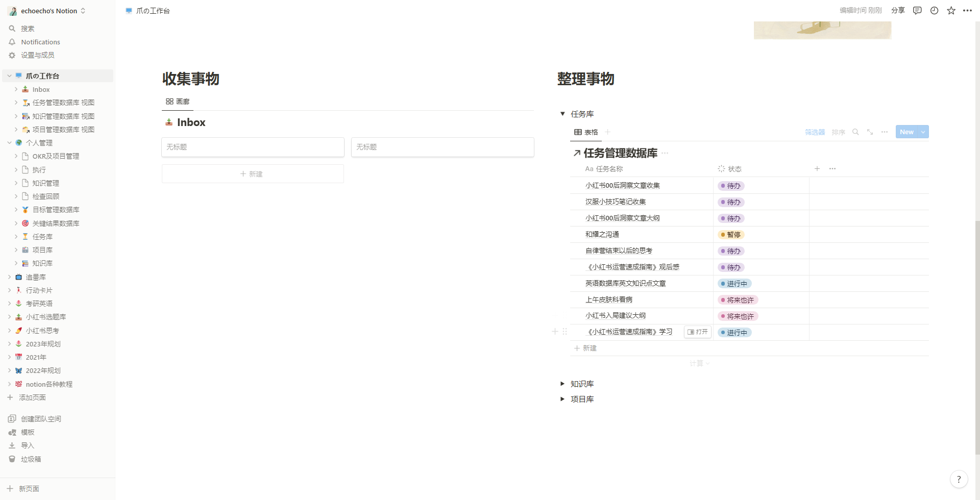980x500 pixels.
Task: Expand the 知识库 toggle block
Action: pyautogui.click(x=562, y=384)
